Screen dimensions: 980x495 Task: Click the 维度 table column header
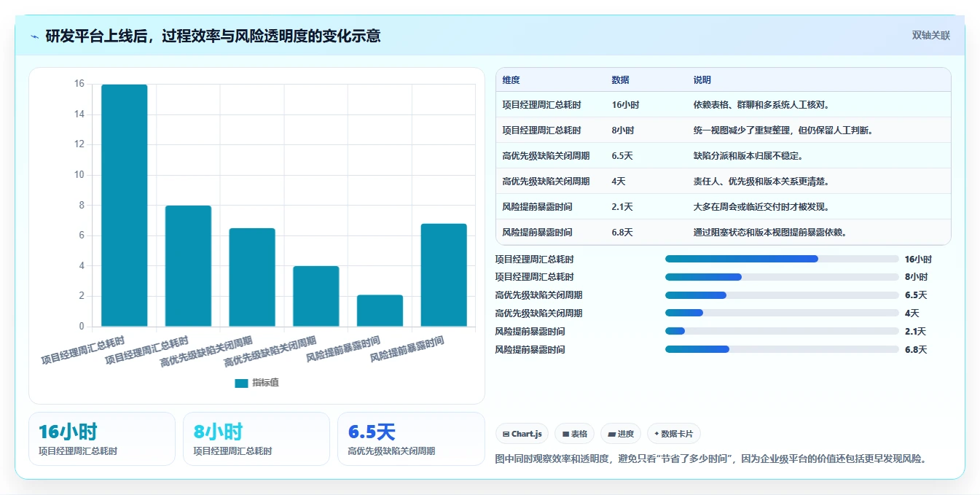(511, 80)
